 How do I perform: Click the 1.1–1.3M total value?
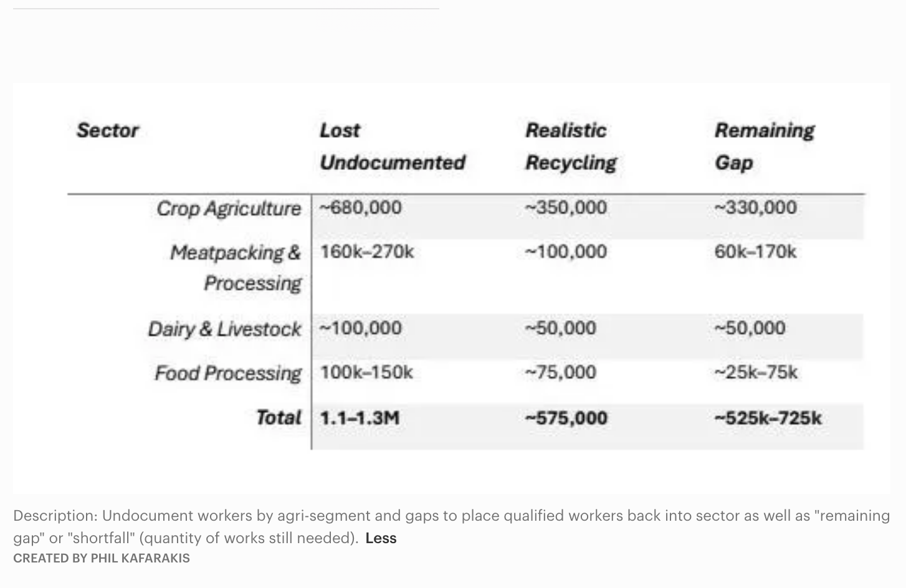tap(360, 417)
